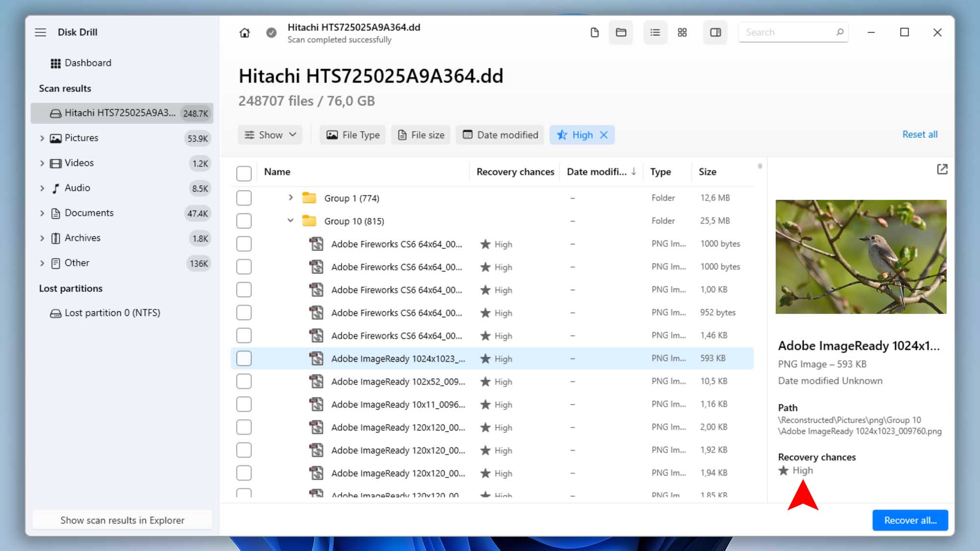Toggle the preview side panel icon
Screen dimensions: 980x551
(x=715, y=32)
